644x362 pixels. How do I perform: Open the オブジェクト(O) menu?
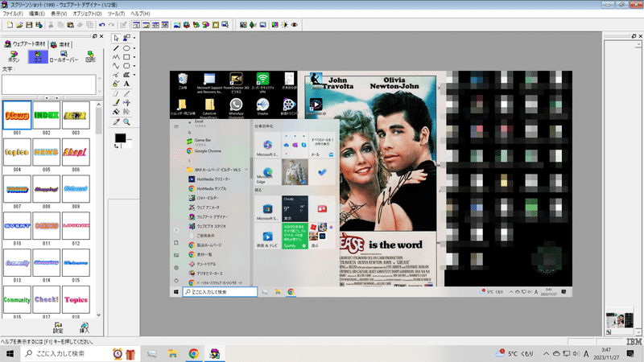click(87, 14)
